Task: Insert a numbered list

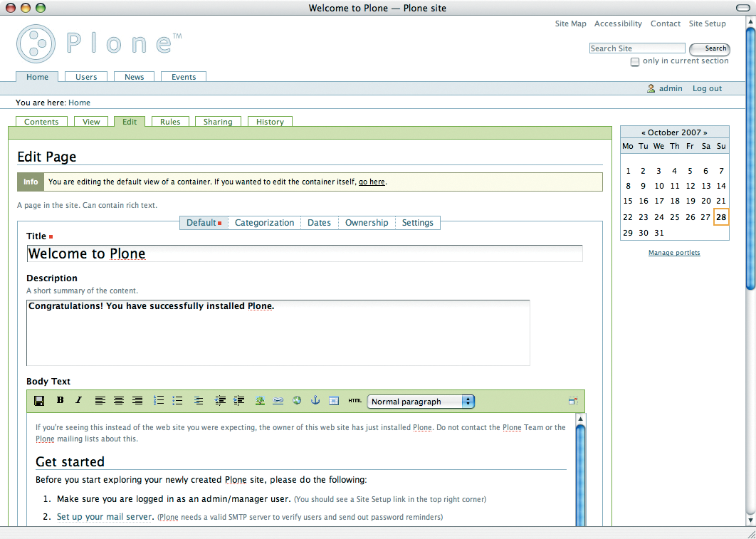Action: coord(159,400)
